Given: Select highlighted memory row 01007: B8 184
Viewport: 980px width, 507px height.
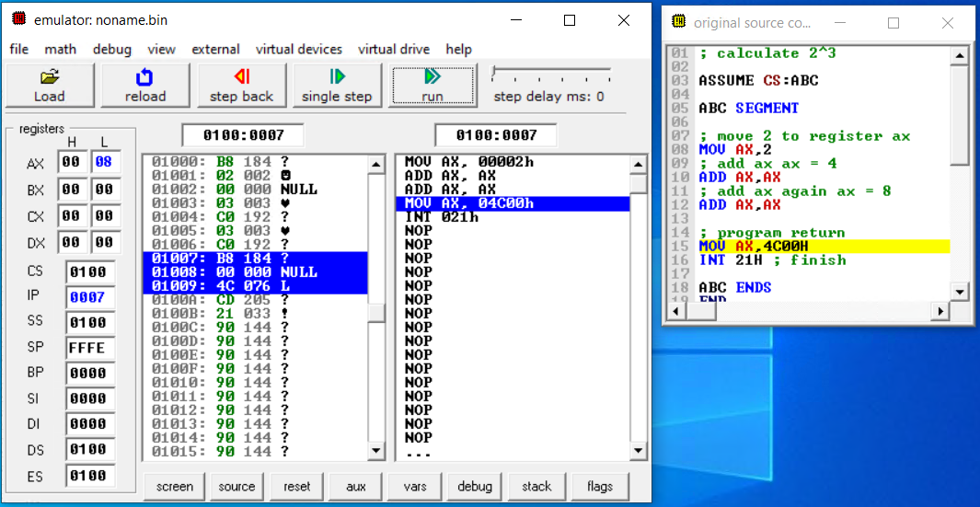Looking at the screenshot, I should pos(256,259).
